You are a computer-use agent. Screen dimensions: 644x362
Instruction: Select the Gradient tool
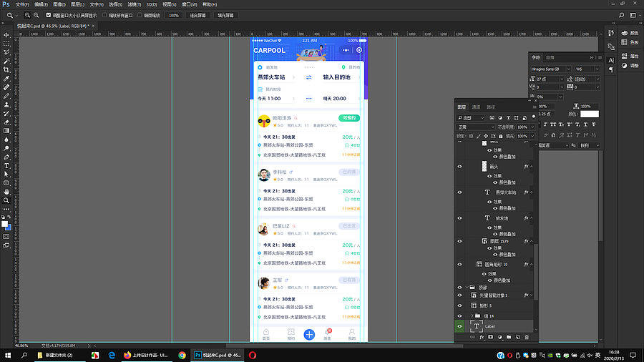coord(6,131)
